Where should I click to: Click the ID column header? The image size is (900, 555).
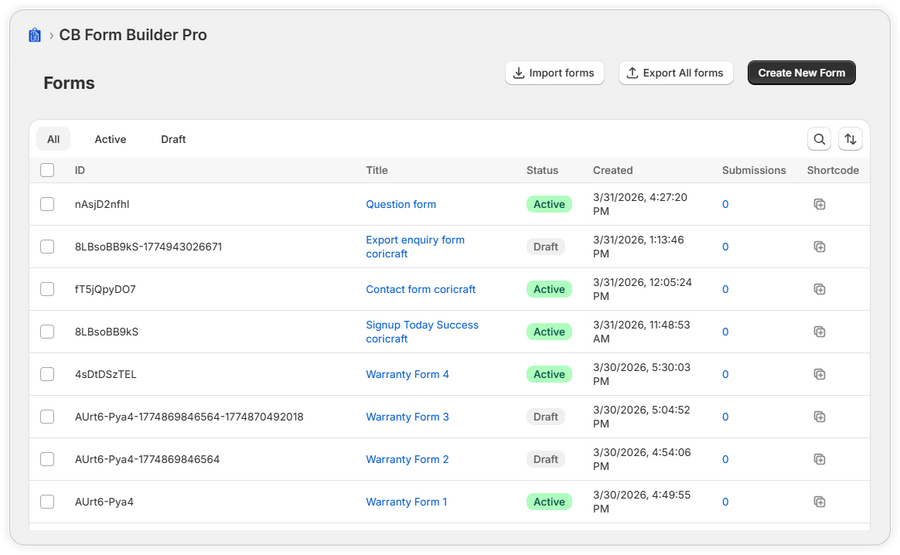pos(80,170)
